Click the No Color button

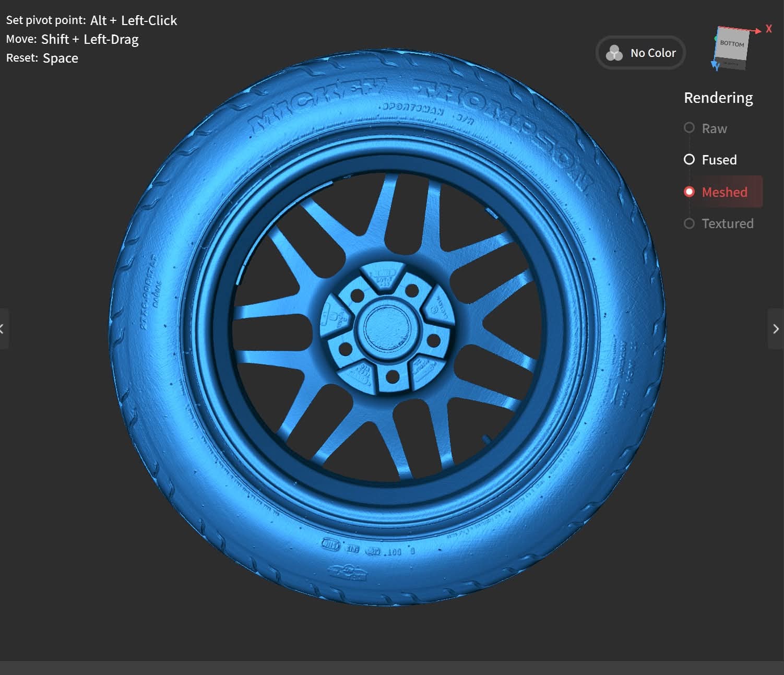point(640,53)
